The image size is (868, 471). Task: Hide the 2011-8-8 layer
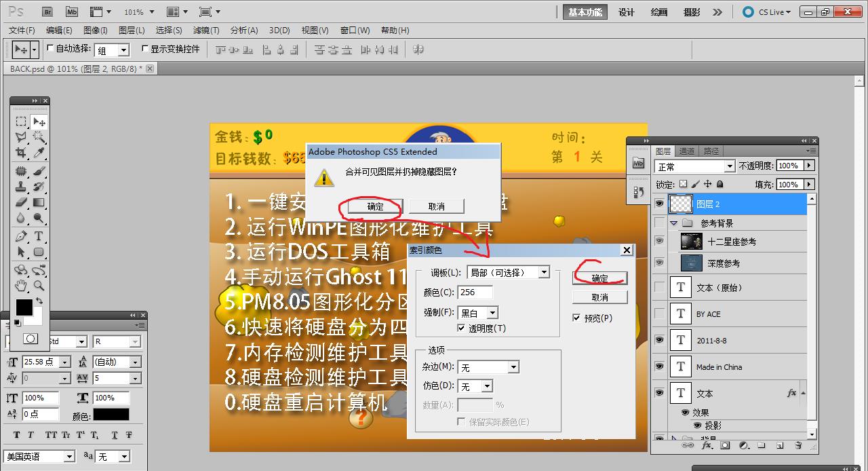click(658, 340)
